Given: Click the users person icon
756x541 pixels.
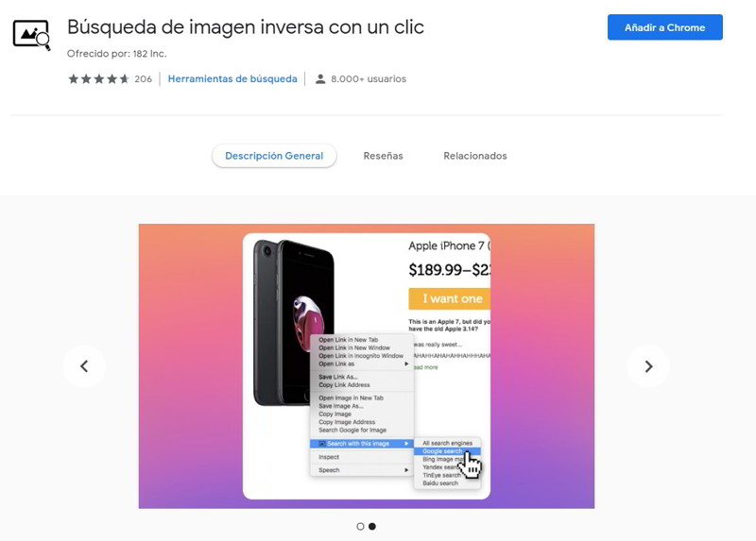Looking at the screenshot, I should [x=320, y=79].
